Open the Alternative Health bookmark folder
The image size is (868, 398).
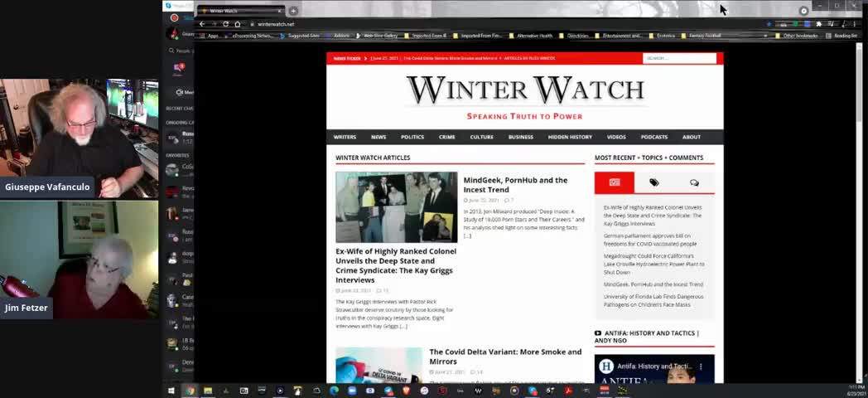530,36
